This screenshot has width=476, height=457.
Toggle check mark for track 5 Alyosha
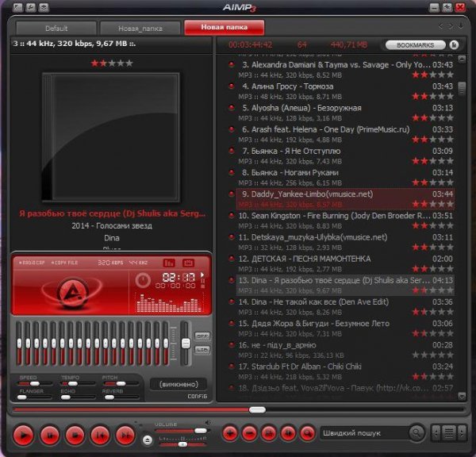point(232,108)
